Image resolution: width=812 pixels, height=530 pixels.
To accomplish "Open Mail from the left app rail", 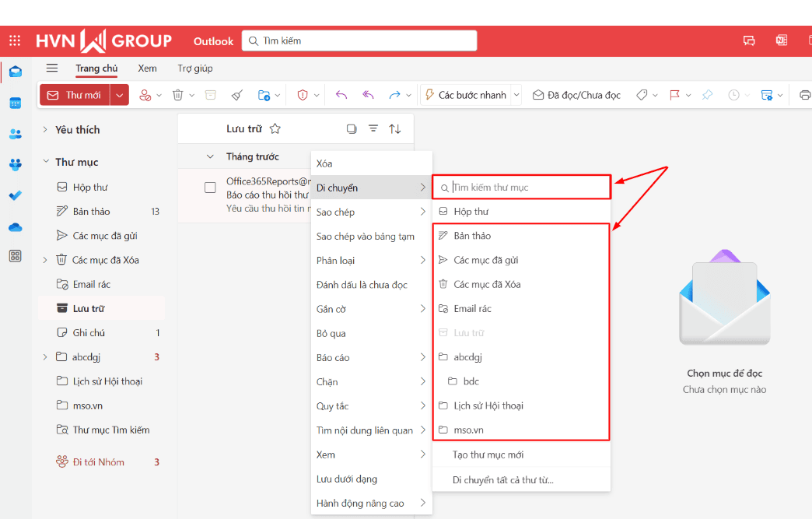I will (16, 72).
